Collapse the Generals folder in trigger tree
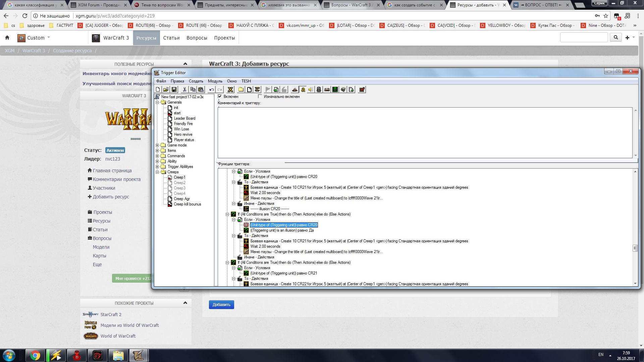 click(x=157, y=102)
